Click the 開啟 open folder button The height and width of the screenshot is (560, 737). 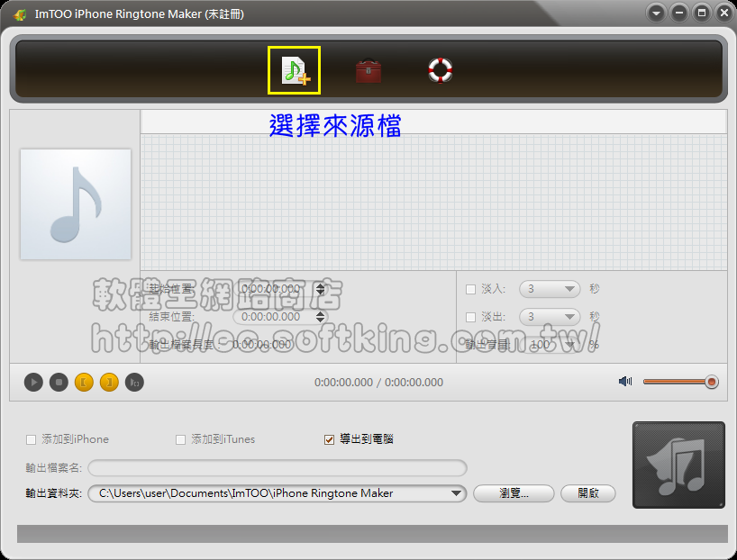[587, 493]
